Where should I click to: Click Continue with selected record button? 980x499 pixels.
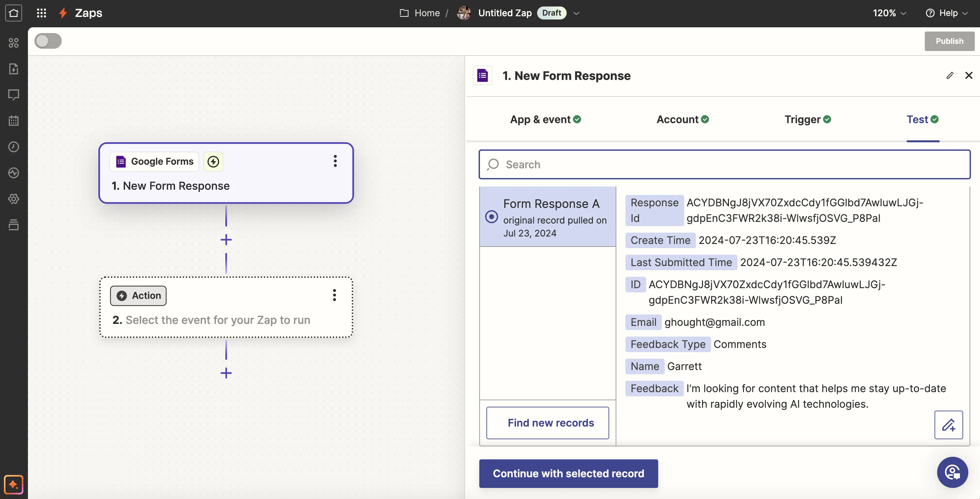(x=568, y=473)
